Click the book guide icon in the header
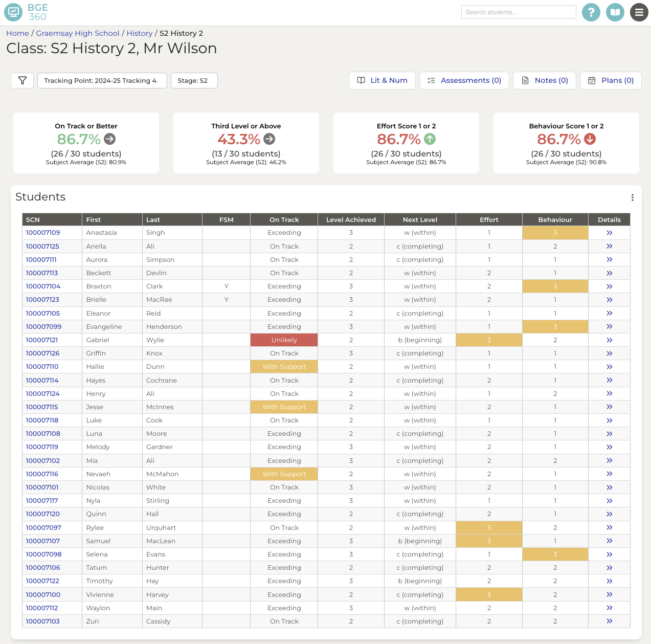This screenshot has height=644, width=651. 615,12
